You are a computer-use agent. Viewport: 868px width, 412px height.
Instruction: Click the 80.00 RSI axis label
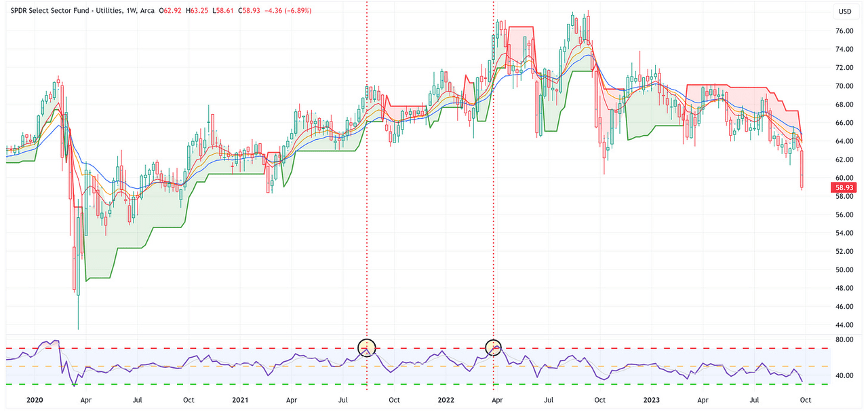844,340
